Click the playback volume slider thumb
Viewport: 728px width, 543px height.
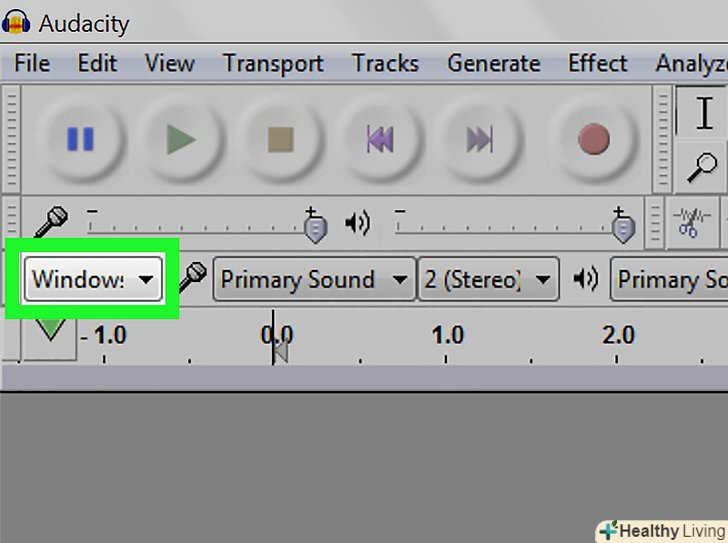click(x=623, y=226)
